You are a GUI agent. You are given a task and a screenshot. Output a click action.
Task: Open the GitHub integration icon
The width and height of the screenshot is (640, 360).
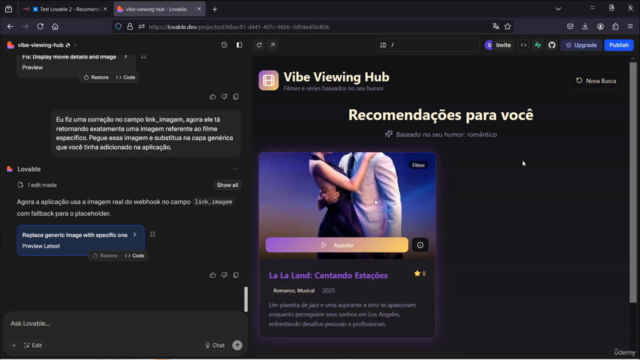[552, 45]
